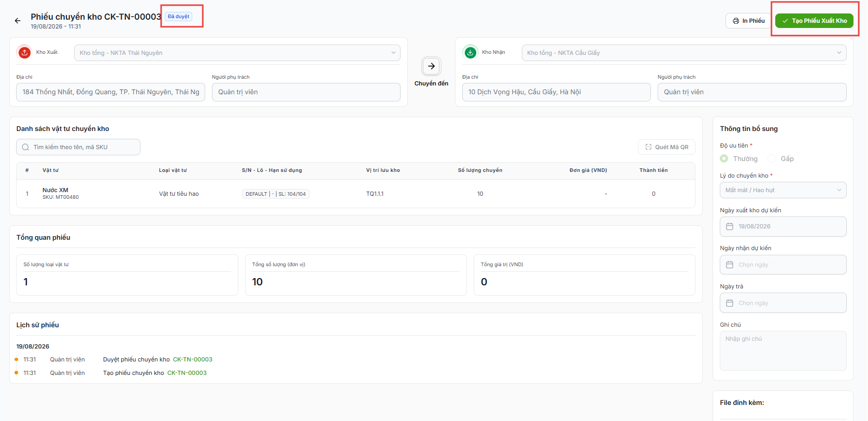868x421 pixels.
Task: Click the magnifier icon in the search box
Action: (x=25, y=147)
